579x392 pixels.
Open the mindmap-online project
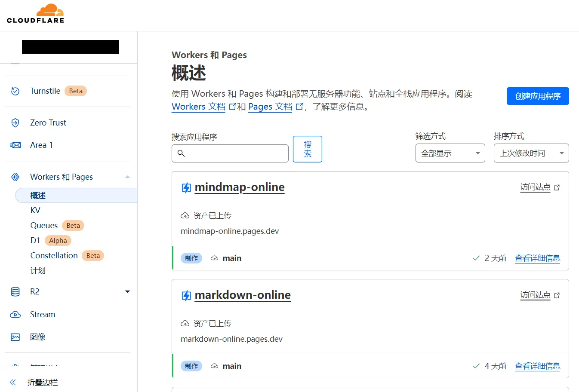[x=240, y=187]
